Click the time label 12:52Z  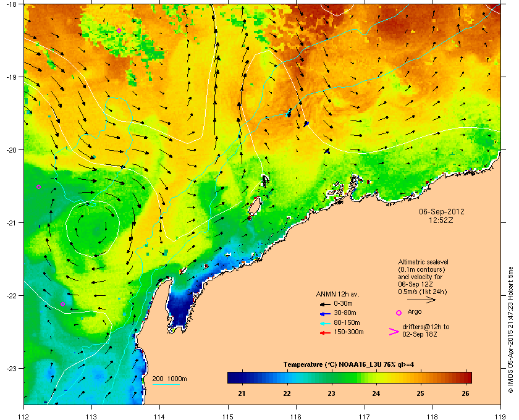point(441,220)
